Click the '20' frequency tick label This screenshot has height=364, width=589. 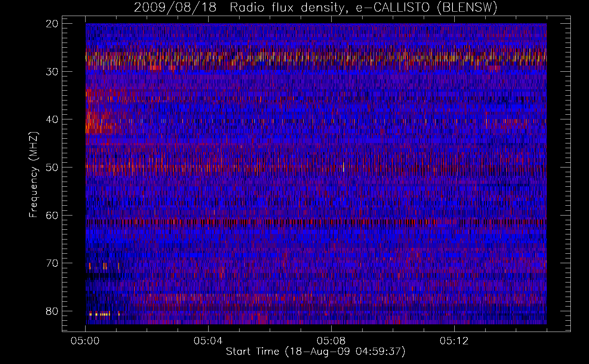[x=52, y=24]
